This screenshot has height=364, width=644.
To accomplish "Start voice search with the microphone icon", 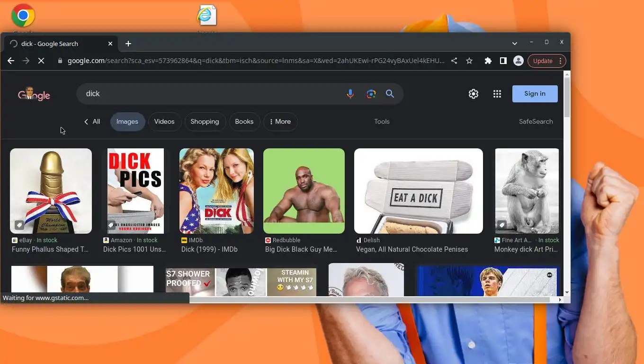I will click(350, 94).
